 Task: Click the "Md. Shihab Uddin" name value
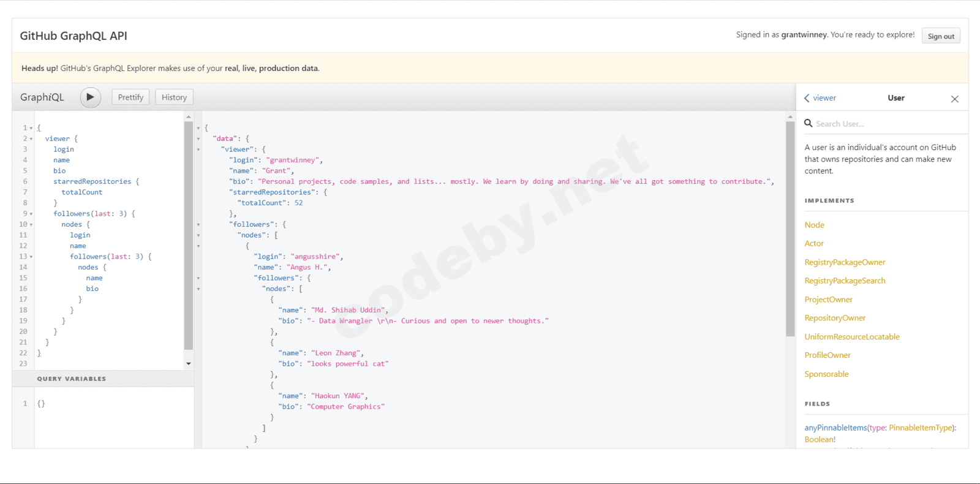(x=348, y=310)
